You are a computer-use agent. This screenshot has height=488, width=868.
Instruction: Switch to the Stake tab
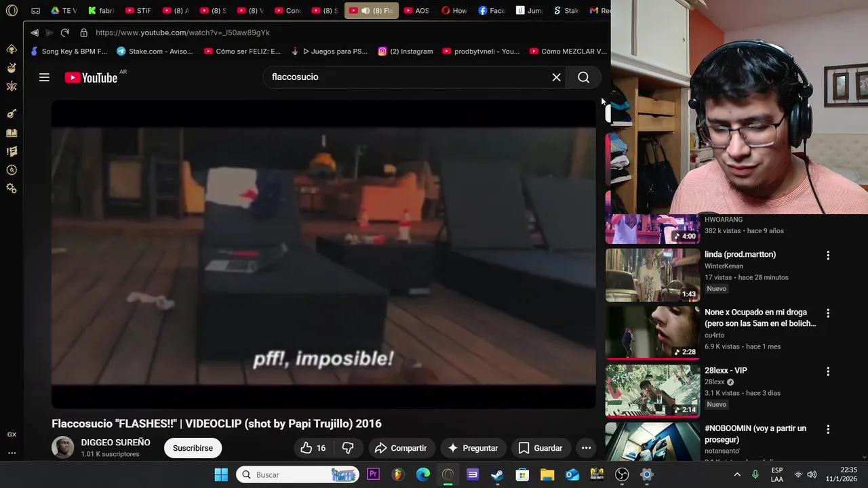(566, 11)
